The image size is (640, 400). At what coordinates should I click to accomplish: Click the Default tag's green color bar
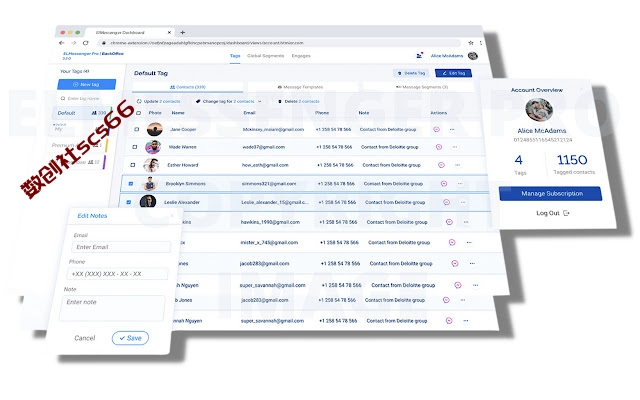click(x=110, y=113)
